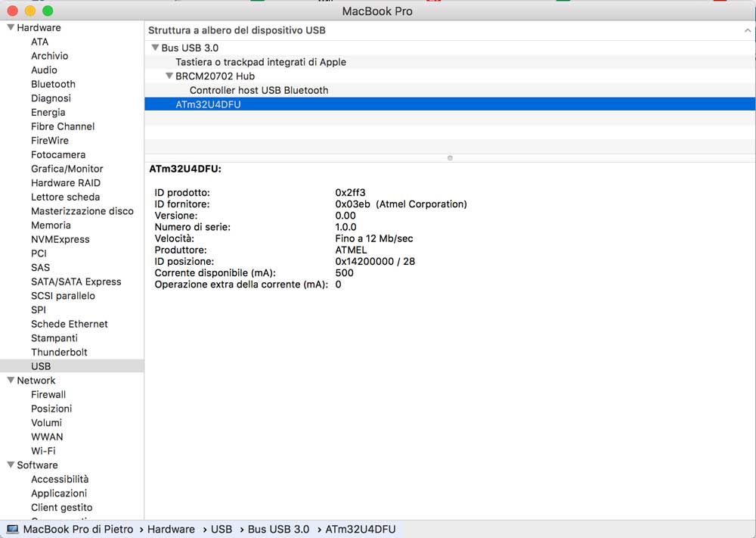Select Posizioni under Network
This screenshot has height=538, width=756.
pos(51,409)
